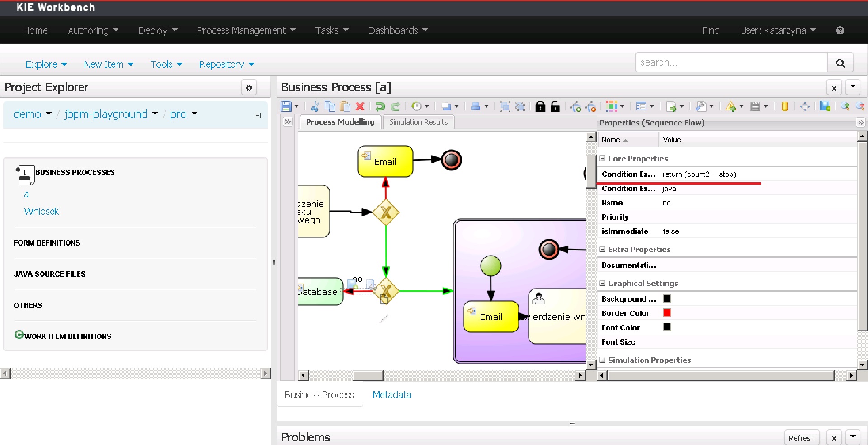Click the Copy icon in editor toolbar
The width and height of the screenshot is (868, 445).
pos(330,106)
